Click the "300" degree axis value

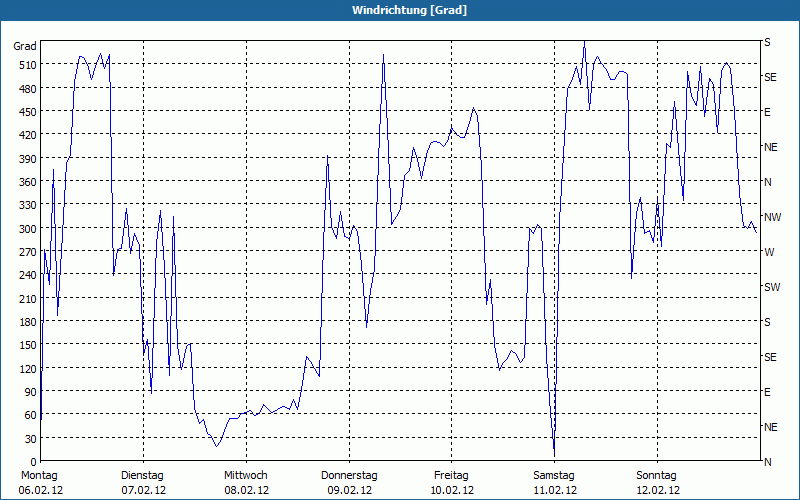28,229
